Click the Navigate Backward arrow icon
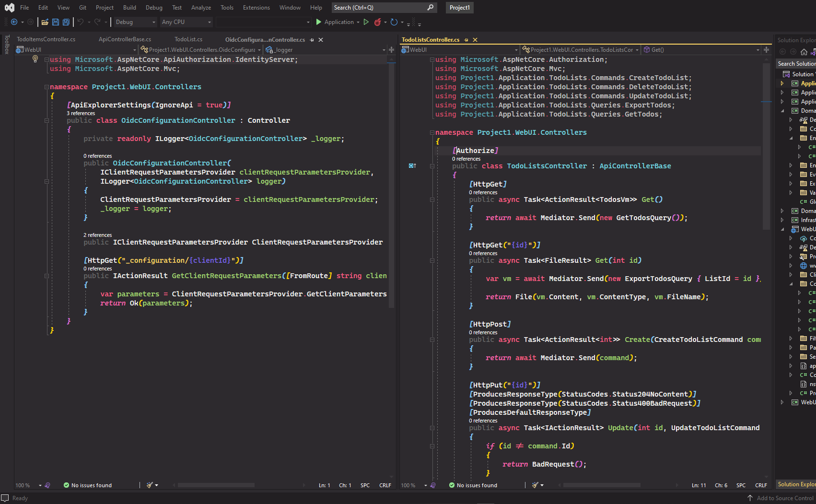Viewport: 816px width, 504px height. 14,22
